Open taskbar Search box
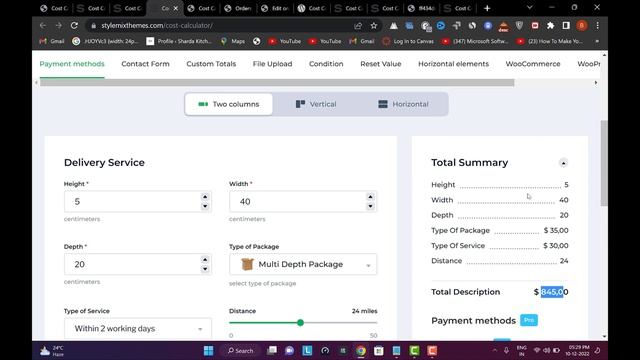Screen dimensions: 640x360 pyautogui.click(x=240, y=351)
